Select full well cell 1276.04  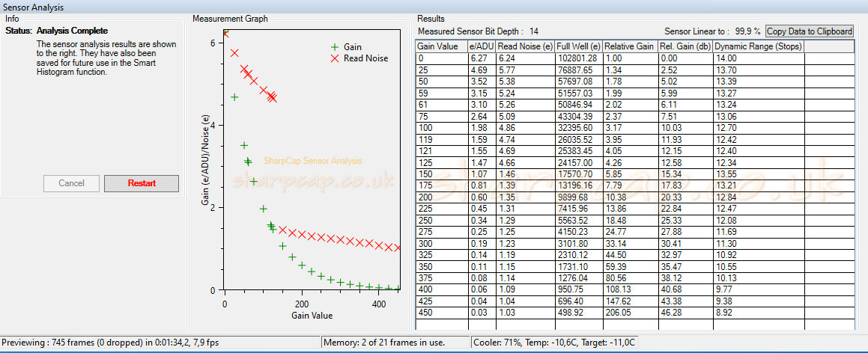click(578, 278)
